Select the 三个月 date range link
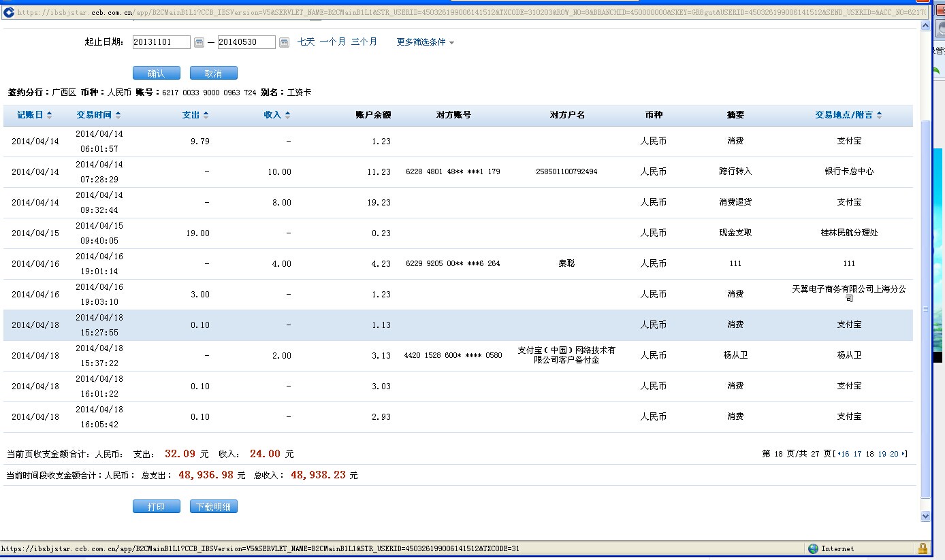Image resolution: width=945 pixels, height=560 pixels. (x=364, y=42)
